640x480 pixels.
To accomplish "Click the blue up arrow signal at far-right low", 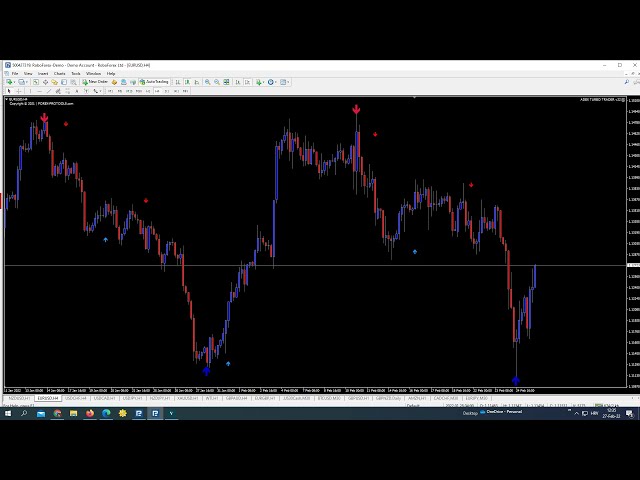I will point(516,380).
